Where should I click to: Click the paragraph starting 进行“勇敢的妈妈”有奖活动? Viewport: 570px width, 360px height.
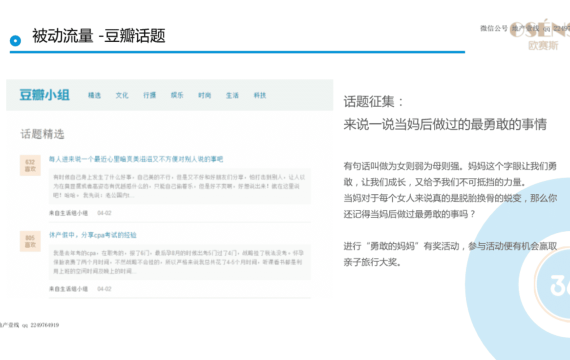tap(450, 254)
